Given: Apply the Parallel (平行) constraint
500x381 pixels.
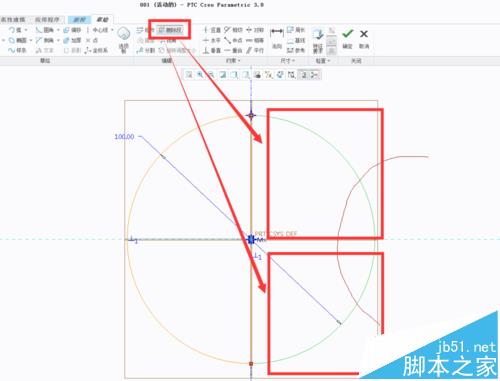Looking at the screenshot, I should coord(255,50).
